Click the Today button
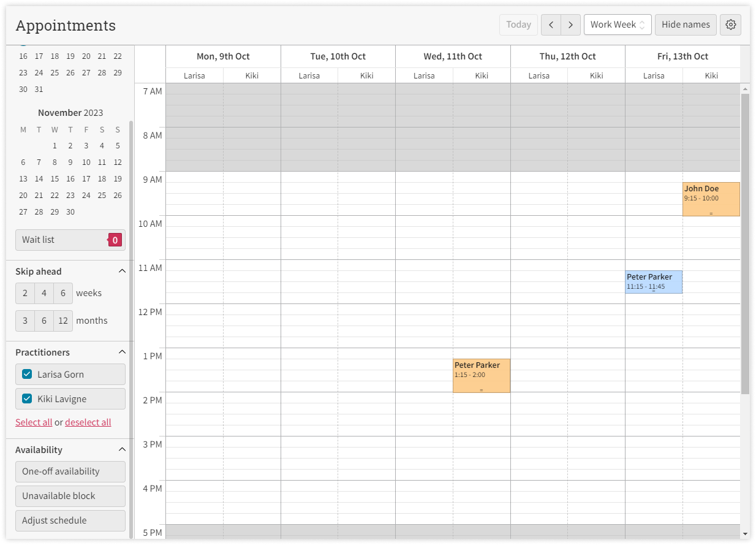 (x=518, y=25)
